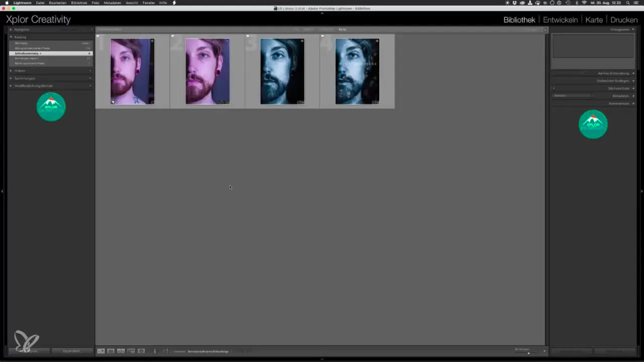The width and height of the screenshot is (644, 362).
Task: Open People view from the toolbar
Action: 141,351
